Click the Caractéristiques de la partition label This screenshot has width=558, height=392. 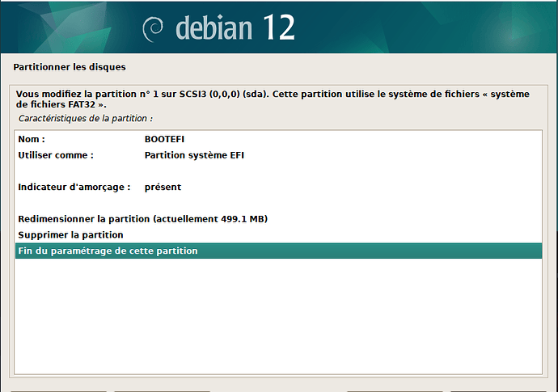pyautogui.click(x=86, y=119)
